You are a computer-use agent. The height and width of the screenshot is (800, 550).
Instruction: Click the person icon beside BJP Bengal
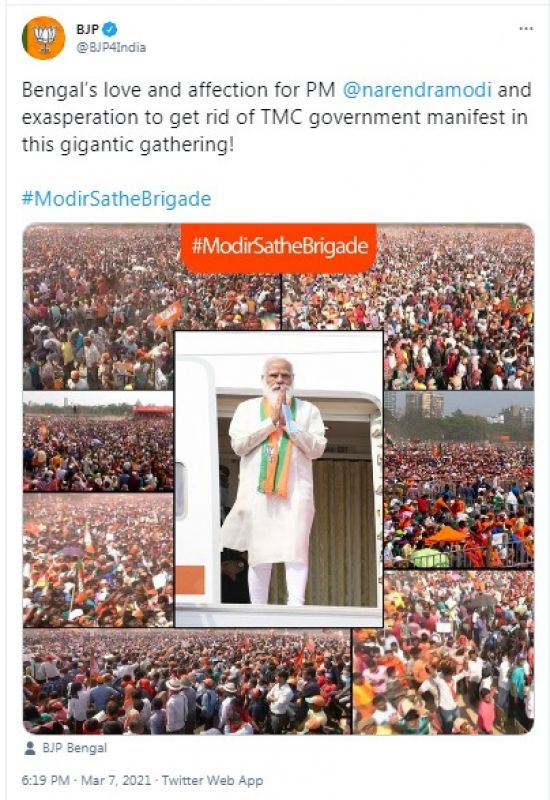coord(30,748)
